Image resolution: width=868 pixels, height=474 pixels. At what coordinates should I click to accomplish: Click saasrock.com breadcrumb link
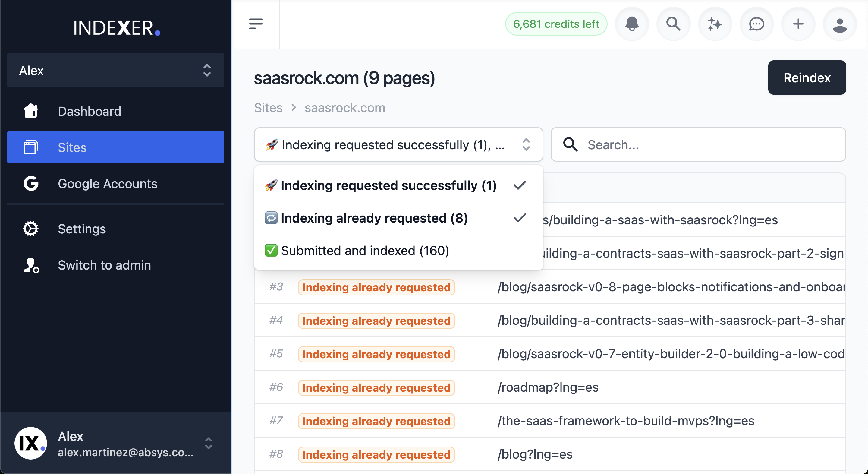[x=345, y=108]
